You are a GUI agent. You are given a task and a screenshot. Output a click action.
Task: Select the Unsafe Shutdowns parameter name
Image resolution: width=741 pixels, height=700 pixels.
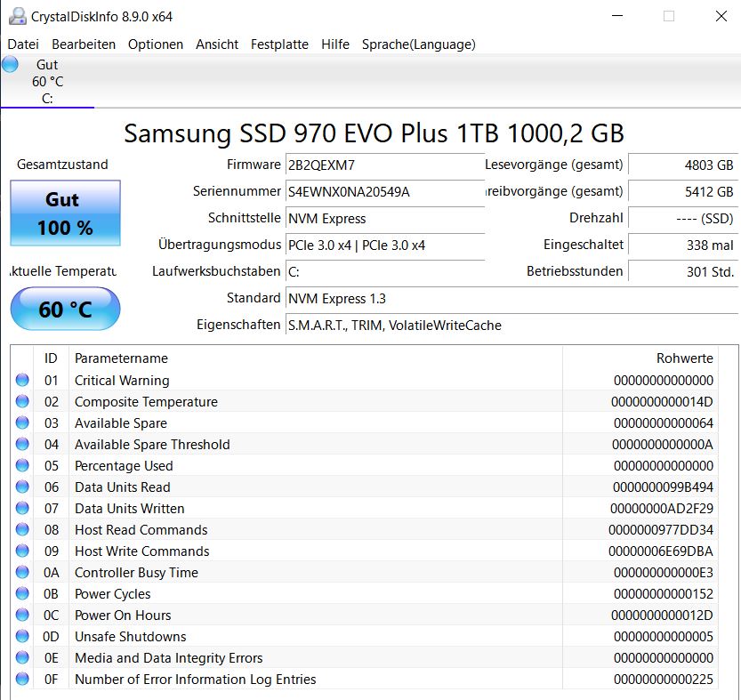tap(131, 637)
